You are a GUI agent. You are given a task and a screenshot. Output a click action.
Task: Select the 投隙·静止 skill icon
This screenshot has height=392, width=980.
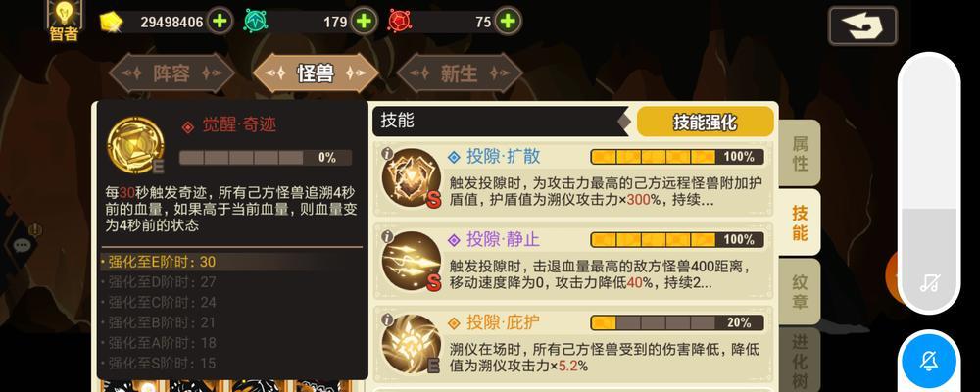[412, 261]
